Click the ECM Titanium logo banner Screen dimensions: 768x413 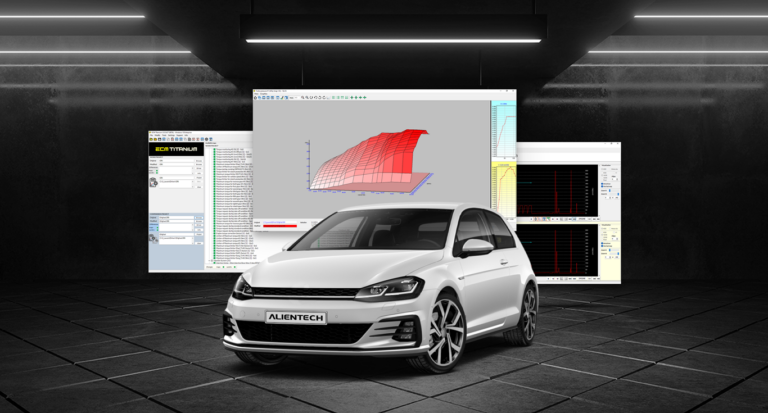pyautogui.click(x=176, y=149)
